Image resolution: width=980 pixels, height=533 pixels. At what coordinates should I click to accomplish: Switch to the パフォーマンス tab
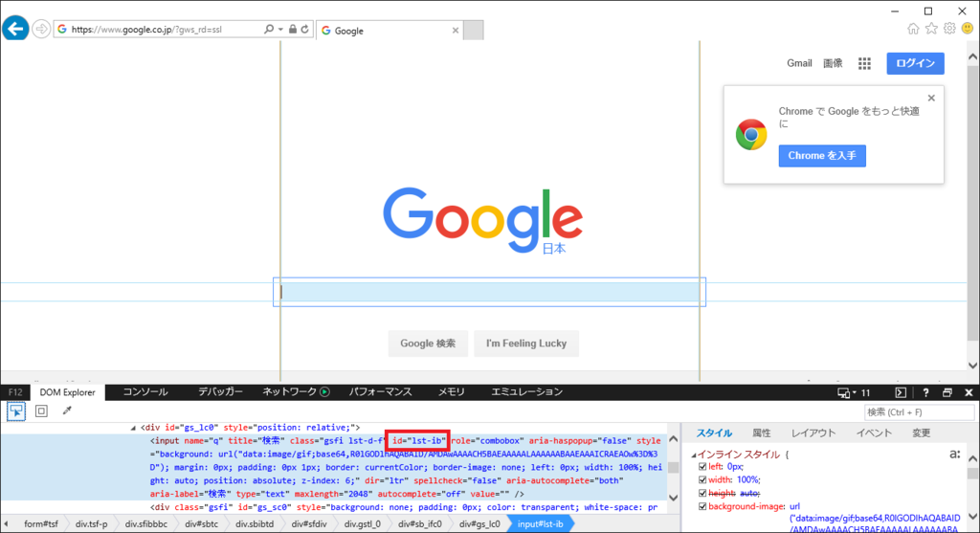pyautogui.click(x=380, y=391)
